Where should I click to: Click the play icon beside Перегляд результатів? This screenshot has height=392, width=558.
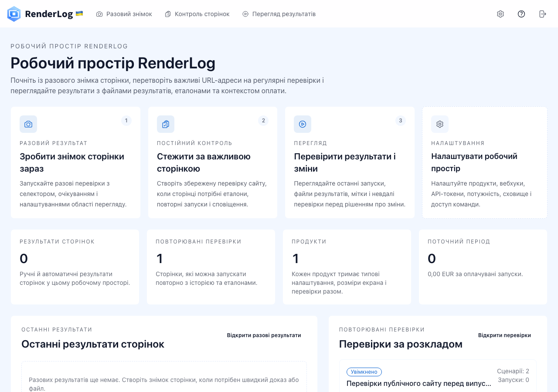point(245,14)
